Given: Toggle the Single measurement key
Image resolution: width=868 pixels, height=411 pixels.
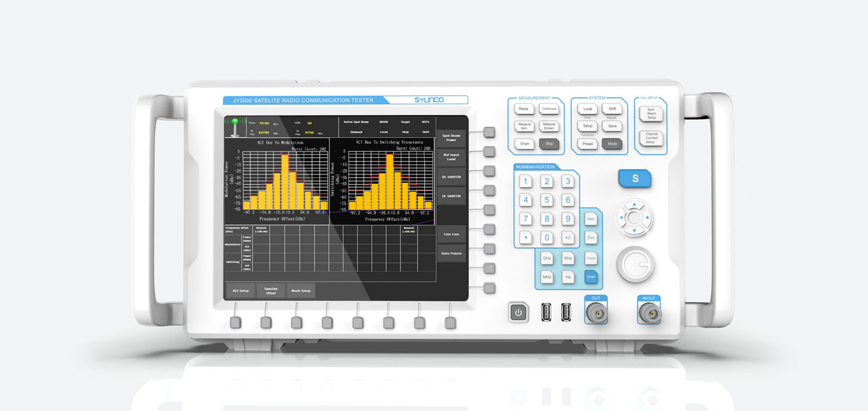Looking at the screenshot, I should click(x=524, y=143).
